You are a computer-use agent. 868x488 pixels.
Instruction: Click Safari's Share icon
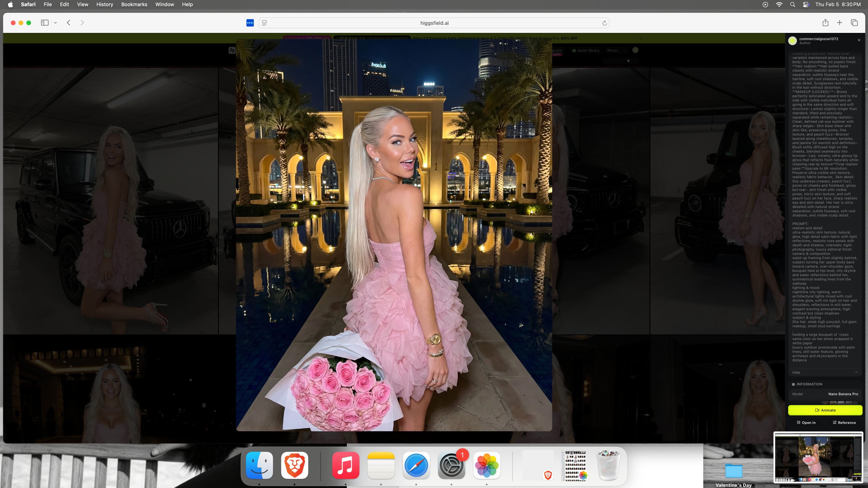(x=825, y=23)
